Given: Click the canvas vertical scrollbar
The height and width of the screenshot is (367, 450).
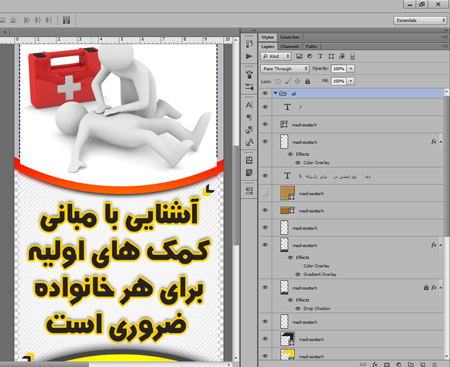Looking at the screenshot, I should coord(236,195).
